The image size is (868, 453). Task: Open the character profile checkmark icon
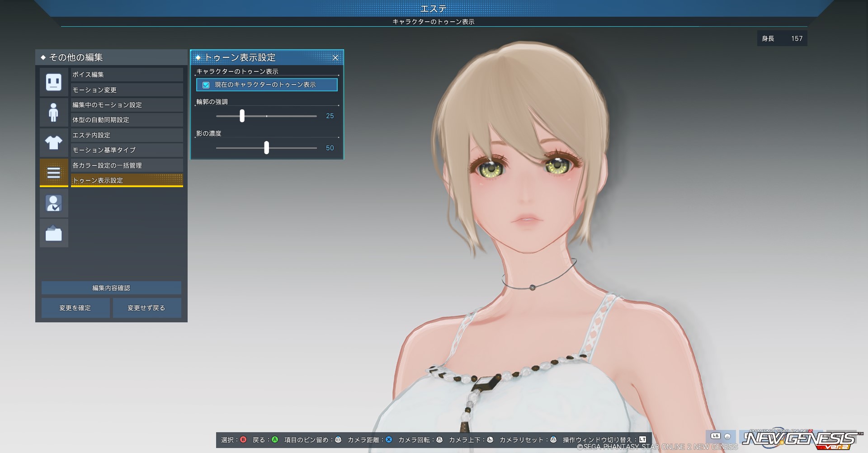point(54,203)
